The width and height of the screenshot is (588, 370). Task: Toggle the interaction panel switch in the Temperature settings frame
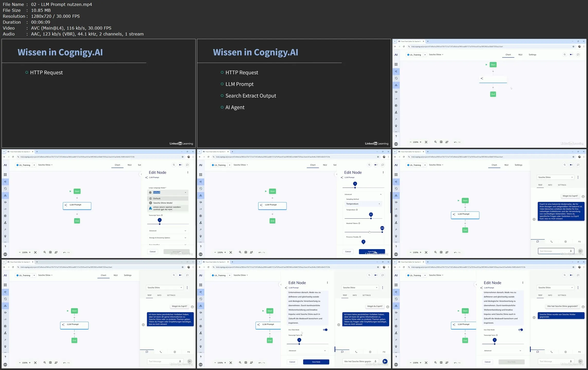376,165
